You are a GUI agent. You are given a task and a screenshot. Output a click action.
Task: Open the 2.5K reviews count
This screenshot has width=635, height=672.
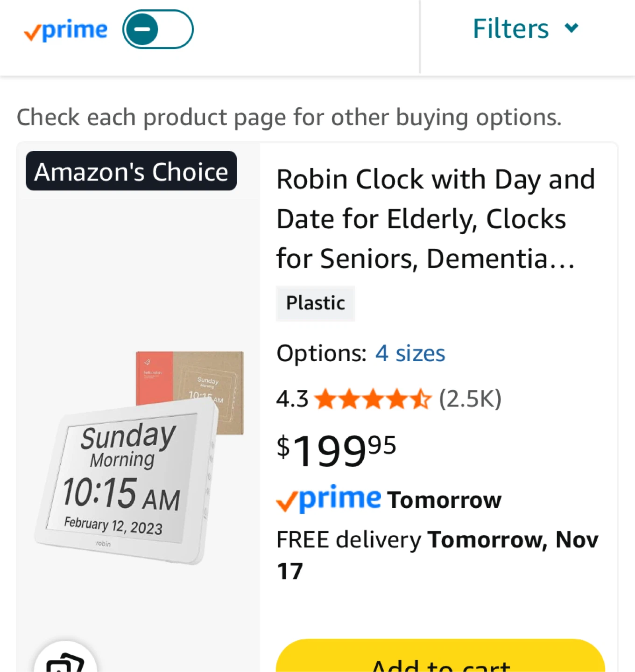[470, 399]
